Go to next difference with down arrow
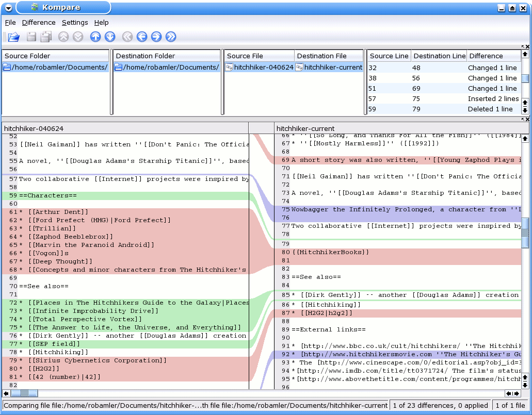Viewport: 532px width, 415px height. coord(110,37)
